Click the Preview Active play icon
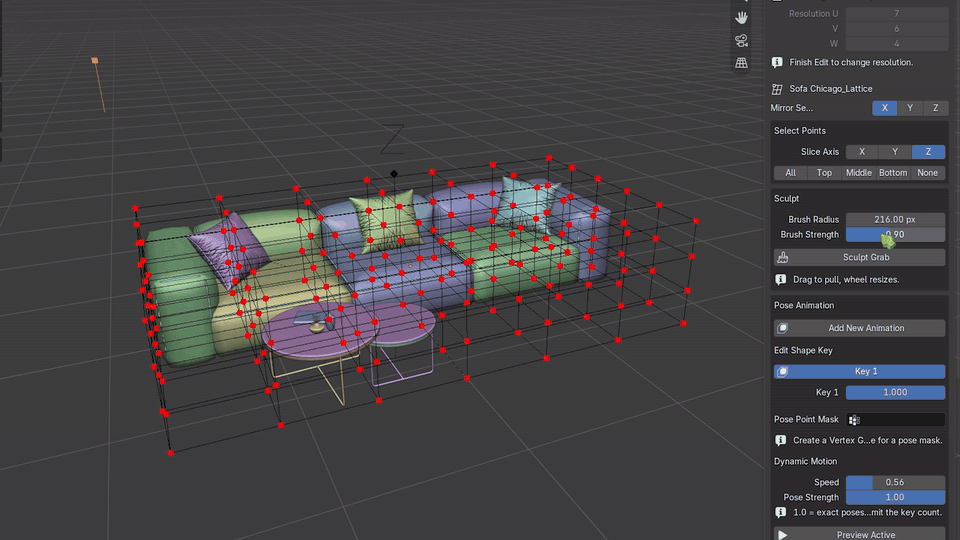Viewport: 960px width, 540px height. pyautogui.click(x=782, y=535)
